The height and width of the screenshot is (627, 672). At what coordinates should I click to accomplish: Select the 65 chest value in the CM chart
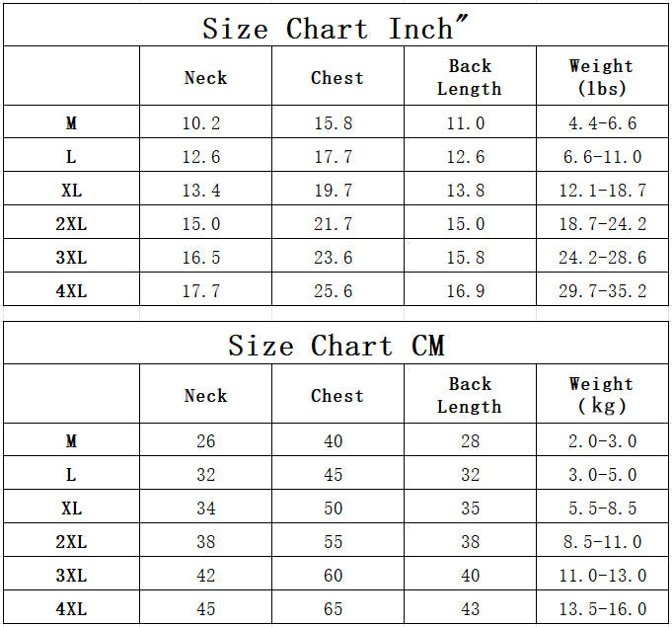point(334,608)
